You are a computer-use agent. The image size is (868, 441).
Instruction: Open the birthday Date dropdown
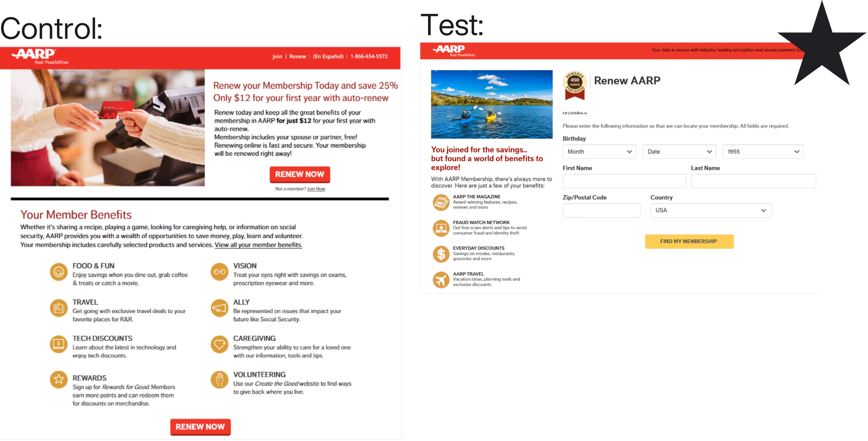(x=679, y=152)
